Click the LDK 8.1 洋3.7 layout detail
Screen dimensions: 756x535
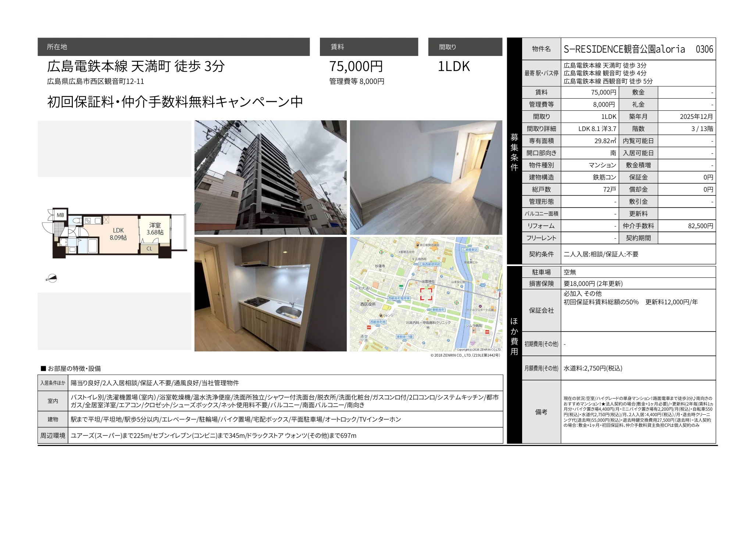(x=597, y=129)
